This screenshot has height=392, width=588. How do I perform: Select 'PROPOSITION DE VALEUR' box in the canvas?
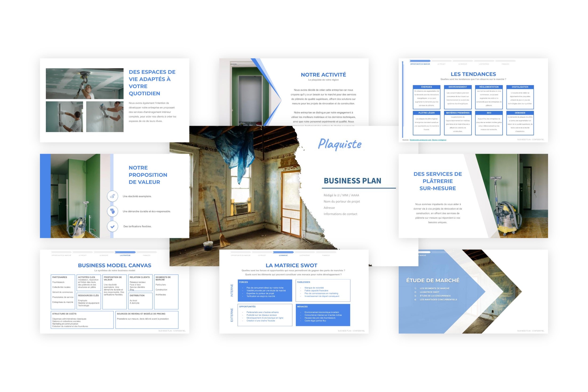pos(115,292)
